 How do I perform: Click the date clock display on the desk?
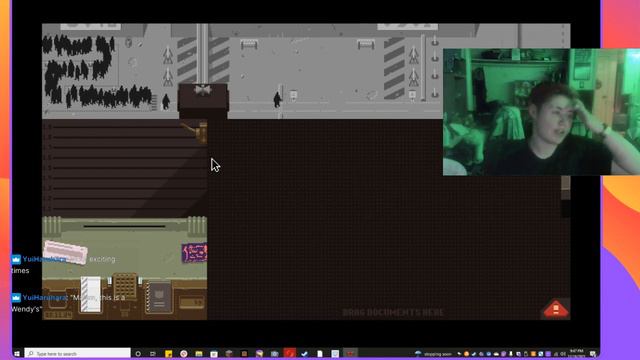point(58,315)
